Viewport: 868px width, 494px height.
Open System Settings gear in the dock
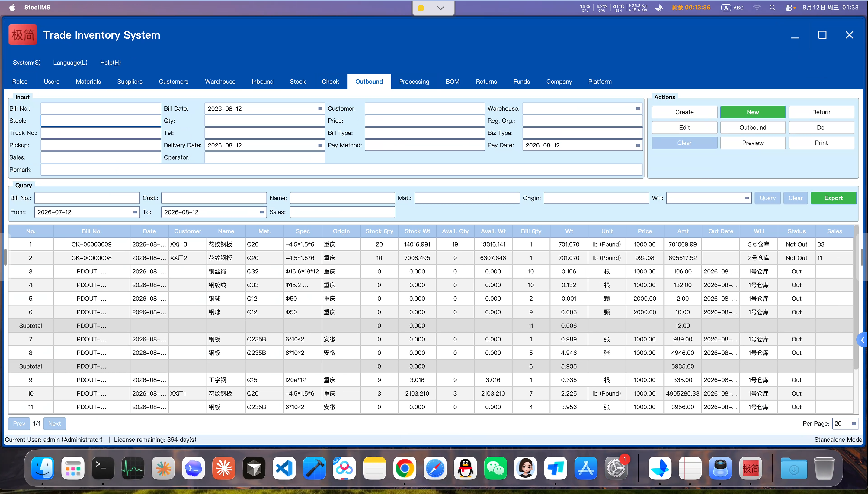pos(616,469)
